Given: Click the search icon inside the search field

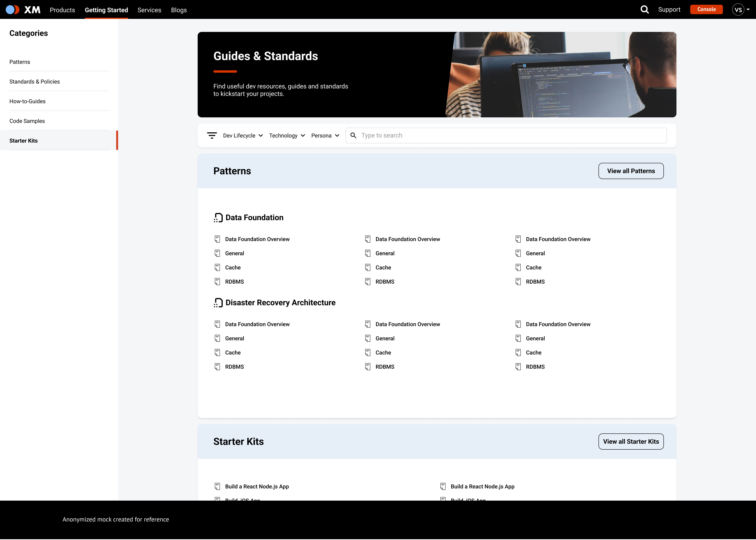Looking at the screenshot, I should click(x=353, y=135).
